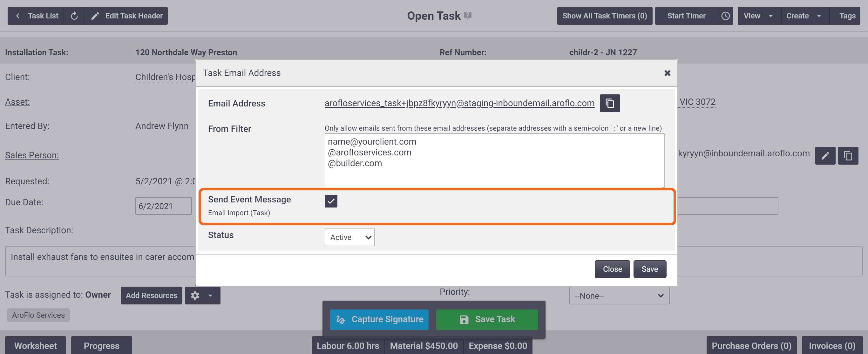Open the Sales Person link label
Image resolution: width=868 pixels, height=354 pixels.
(x=32, y=155)
